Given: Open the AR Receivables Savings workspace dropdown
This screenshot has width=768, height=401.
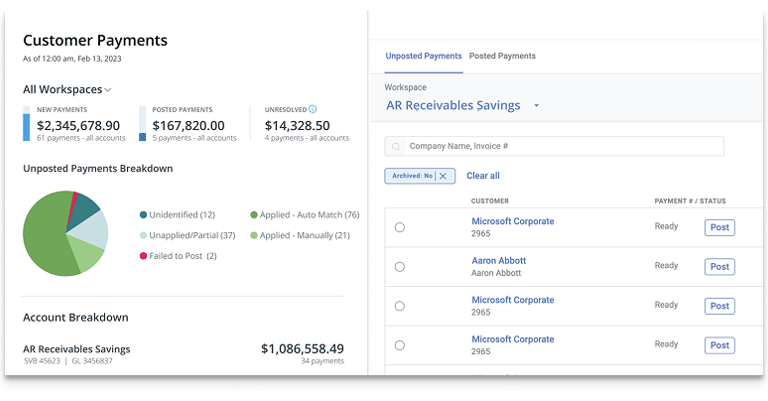Looking at the screenshot, I should 536,106.
